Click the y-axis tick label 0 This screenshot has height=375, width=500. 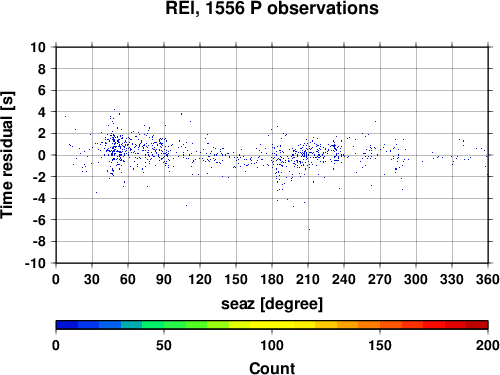(x=42, y=155)
